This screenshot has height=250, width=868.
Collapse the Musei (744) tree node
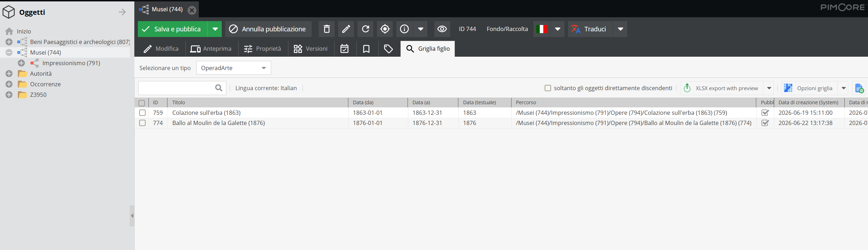click(9, 52)
